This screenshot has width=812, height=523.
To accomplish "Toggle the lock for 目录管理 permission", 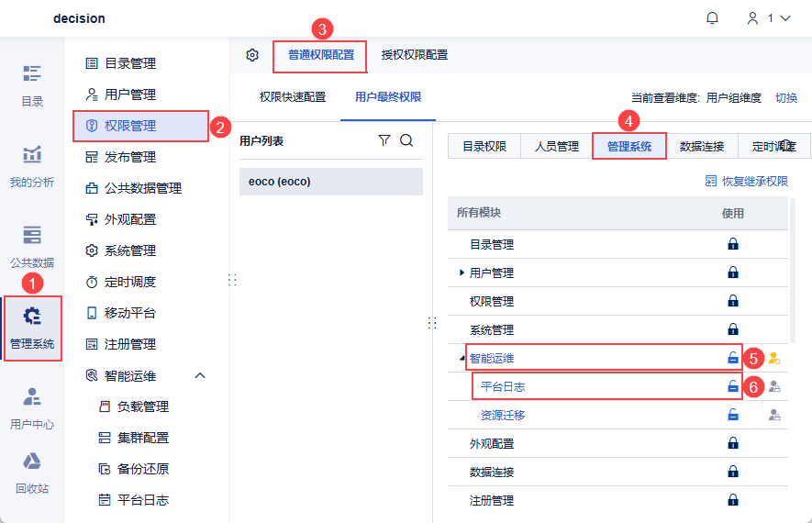I will coord(732,244).
